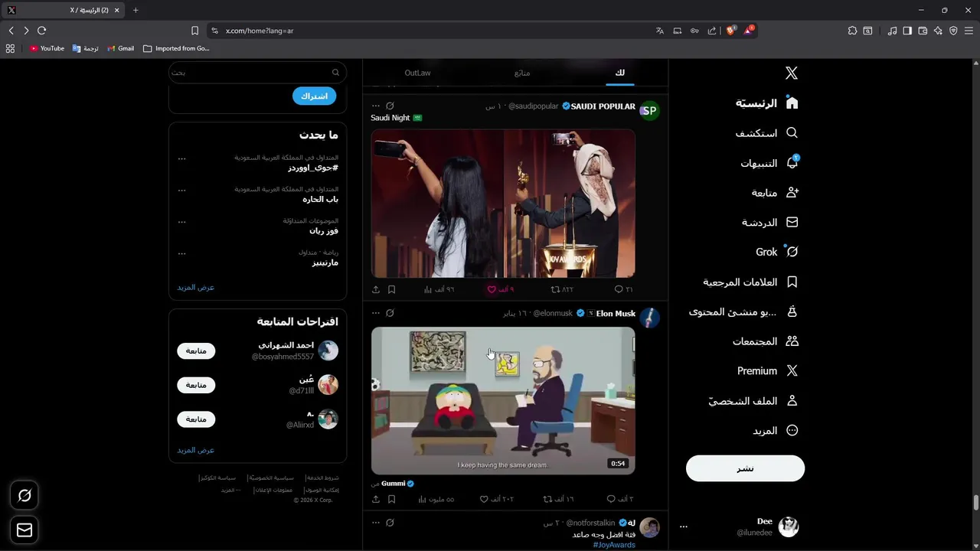Go to الرئيسيّة home in sidebar

767,103
